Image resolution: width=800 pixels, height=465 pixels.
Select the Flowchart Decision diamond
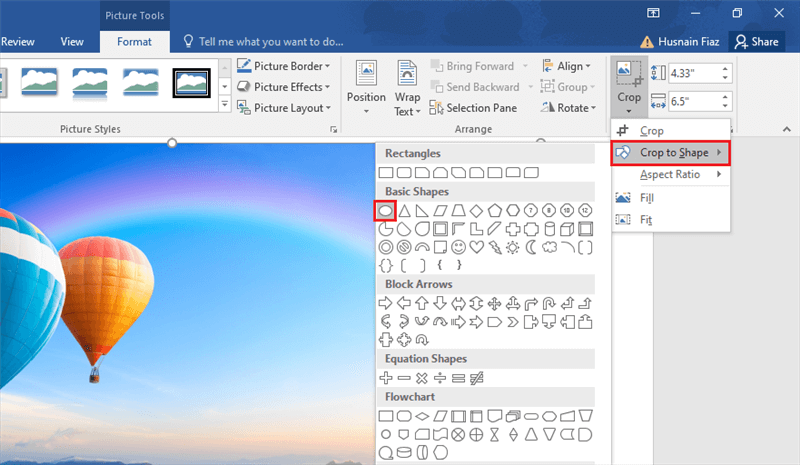tap(422, 416)
